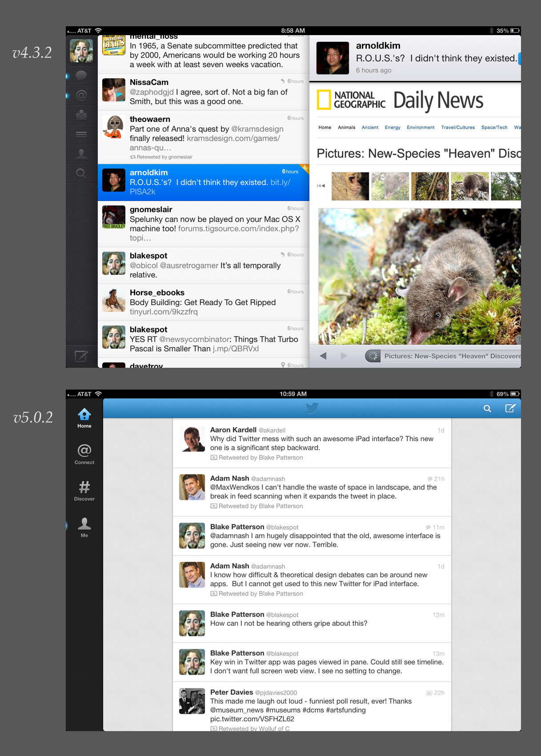The width and height of the screenshot is (541, 756).
Task: Select the spiny porcupine gallery thumbnail
Action: coord(430,186)
